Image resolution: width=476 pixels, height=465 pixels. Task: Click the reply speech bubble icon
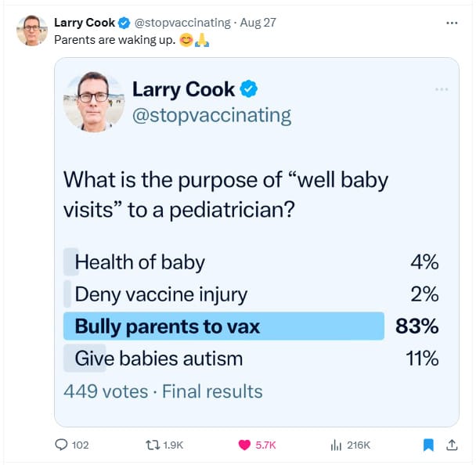(61, 445)
